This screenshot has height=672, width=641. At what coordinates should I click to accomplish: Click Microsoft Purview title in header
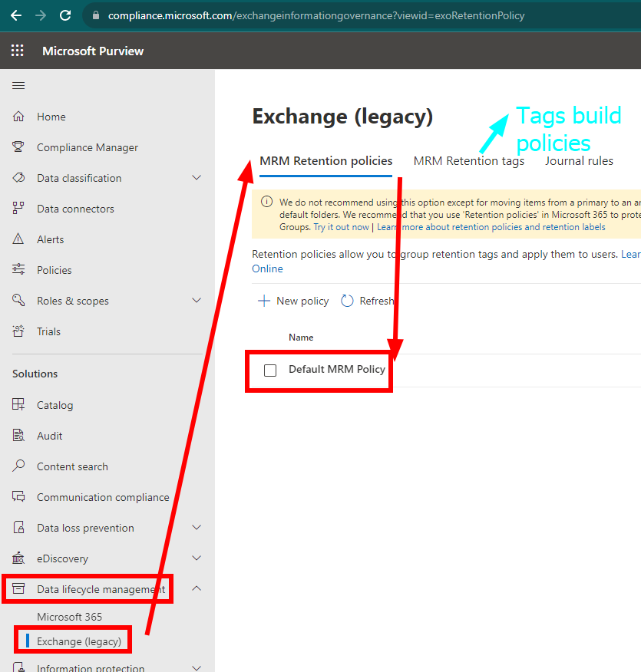pyautogui.click(x=93, y=51)
